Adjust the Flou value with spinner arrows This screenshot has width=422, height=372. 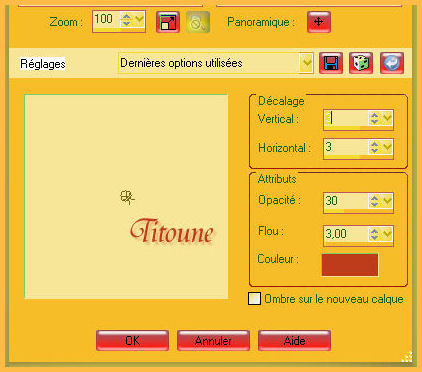(x=375, y=234)
